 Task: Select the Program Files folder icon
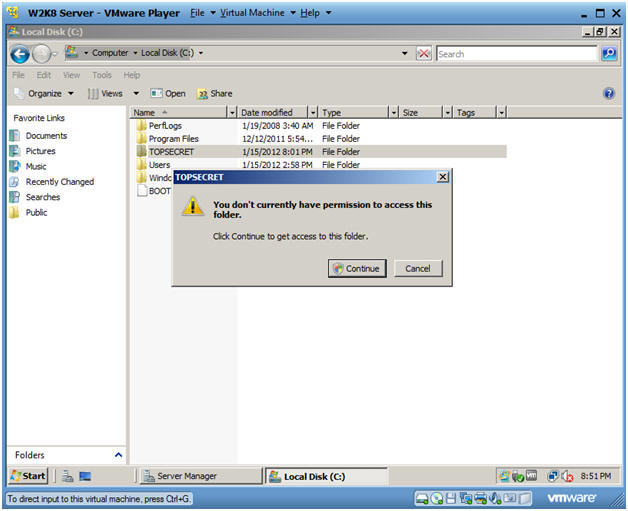(141, 139)
